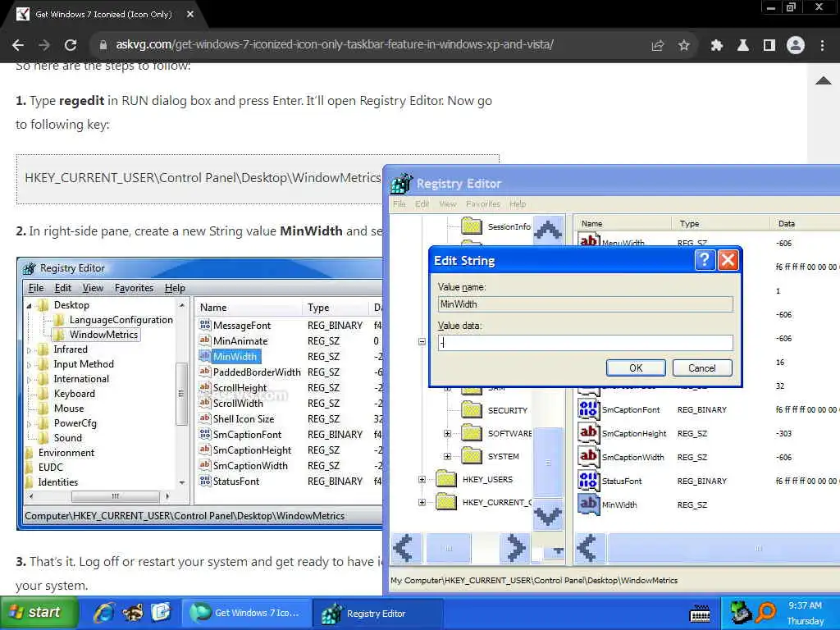840x630 pixels.
Task: Click the Data column header in values pane
Action: pyautogui.click(x=806, y=223)
